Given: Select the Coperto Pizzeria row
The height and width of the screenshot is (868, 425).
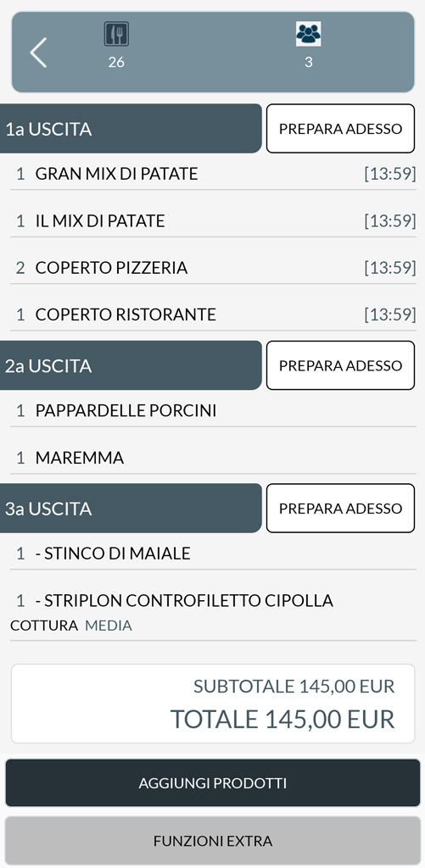Looking at the screenshot, I should click(x=213, y=268).
